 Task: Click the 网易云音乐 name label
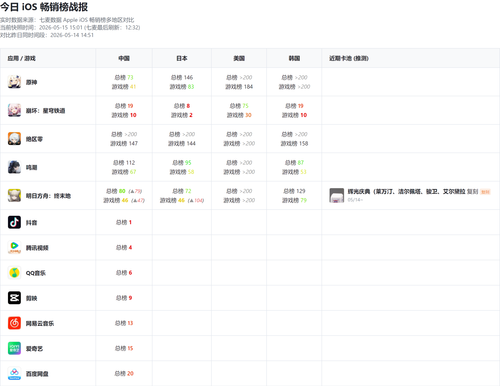pyautogui.click(x=40, y=323)
